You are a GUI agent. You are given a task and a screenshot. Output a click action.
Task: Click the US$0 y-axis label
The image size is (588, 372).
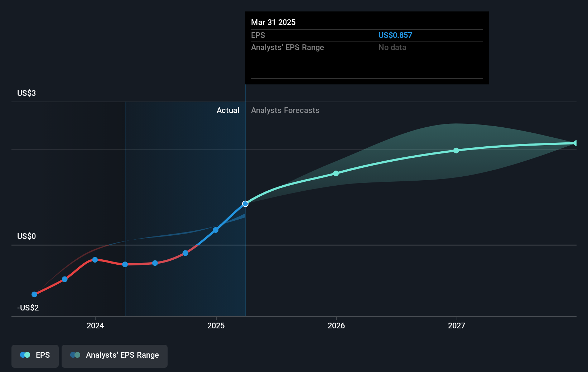(x=26, y=236)
